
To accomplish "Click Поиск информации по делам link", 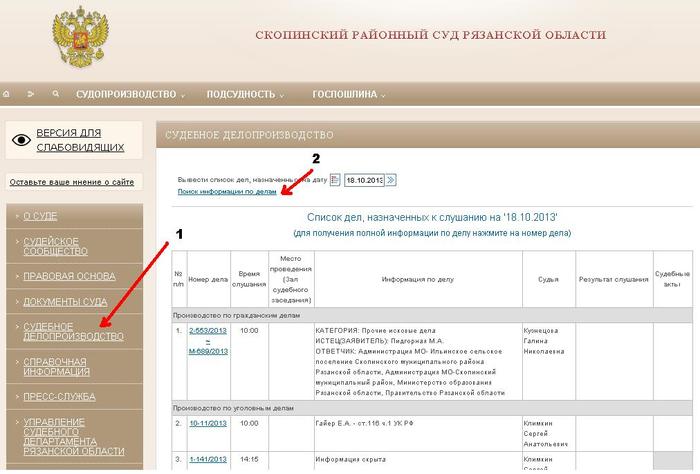I will (227, 192).
